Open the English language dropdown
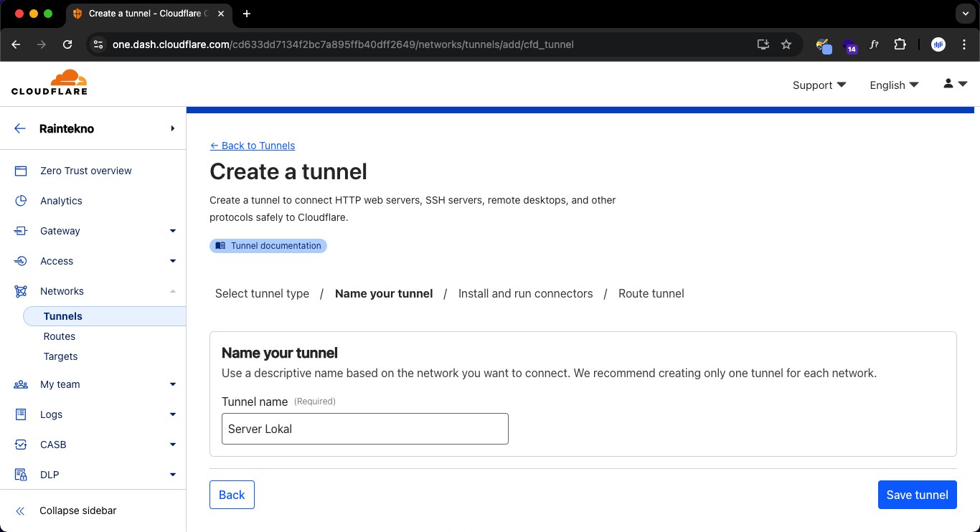 894,85
